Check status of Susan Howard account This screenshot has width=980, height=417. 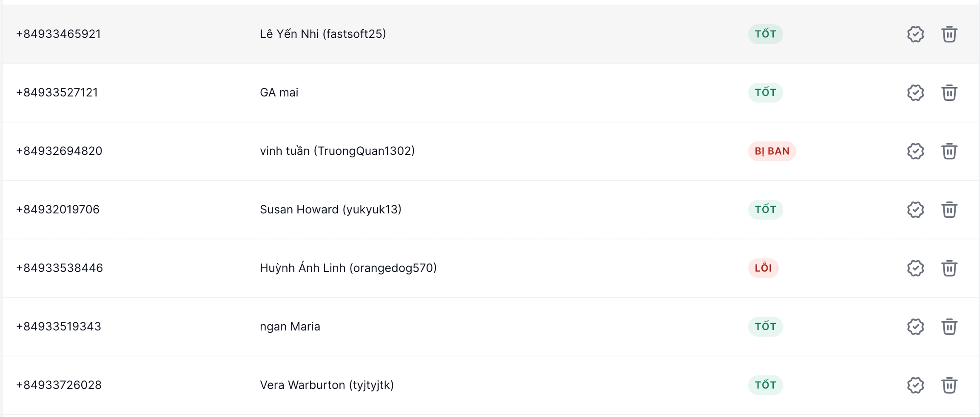[x=915, y=210]
